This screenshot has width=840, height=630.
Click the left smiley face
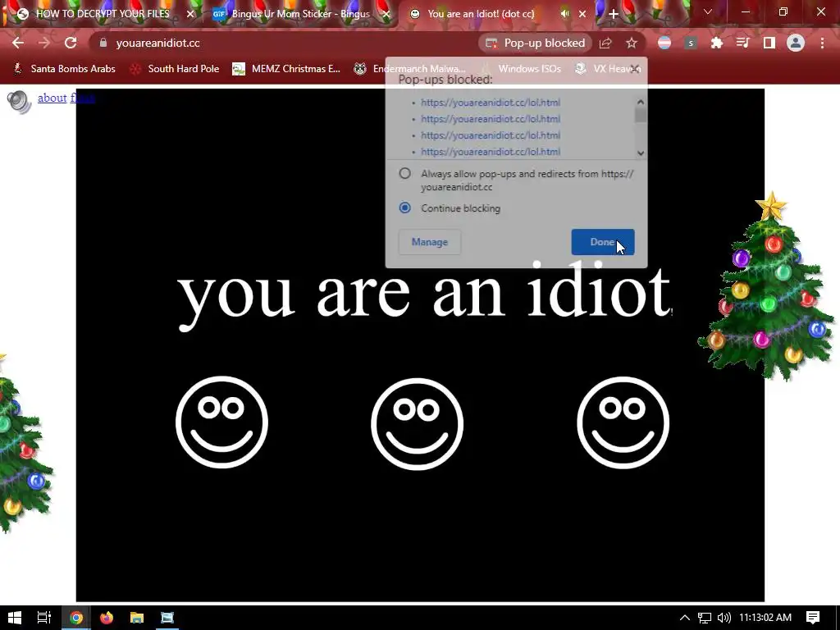[x=221, y=422]
